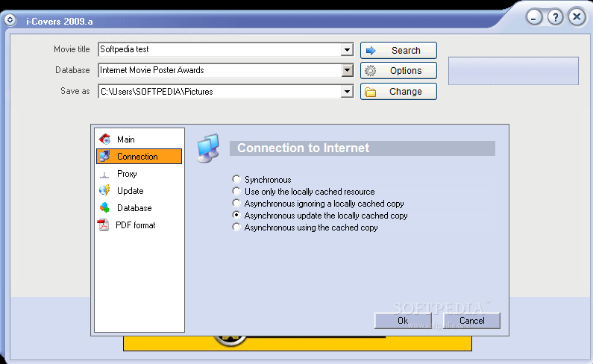Close the i-Covers window
Screen dimensions: 593x364
pyautogui.click(x=577, y=17)
